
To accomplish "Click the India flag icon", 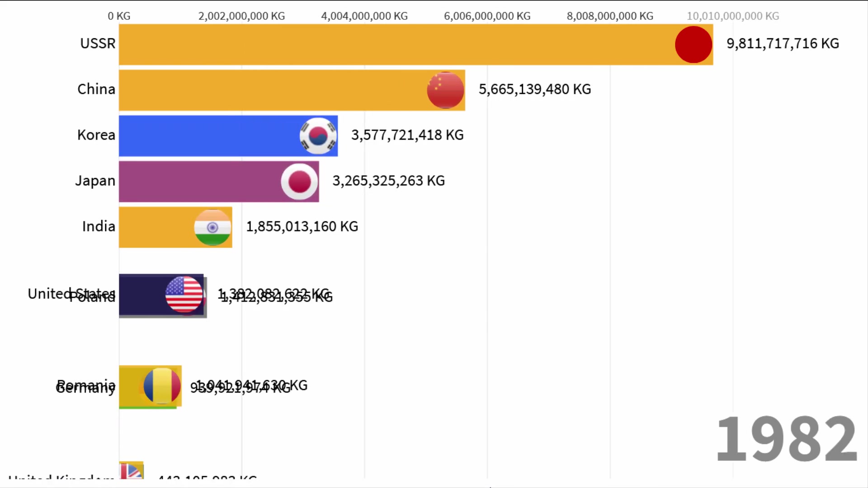I will [212, 227].
